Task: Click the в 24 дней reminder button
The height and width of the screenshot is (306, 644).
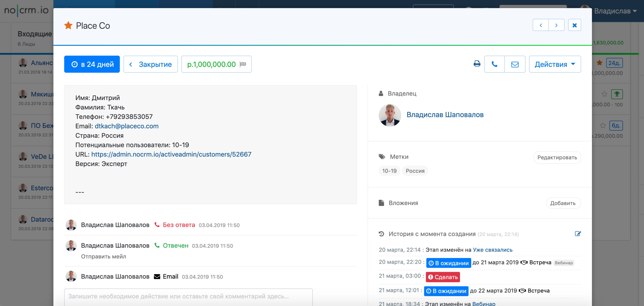Action: [x=92, y=64]
